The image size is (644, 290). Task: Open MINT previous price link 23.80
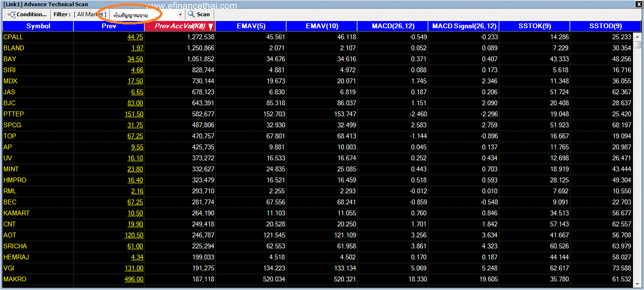tap(135, 169)
